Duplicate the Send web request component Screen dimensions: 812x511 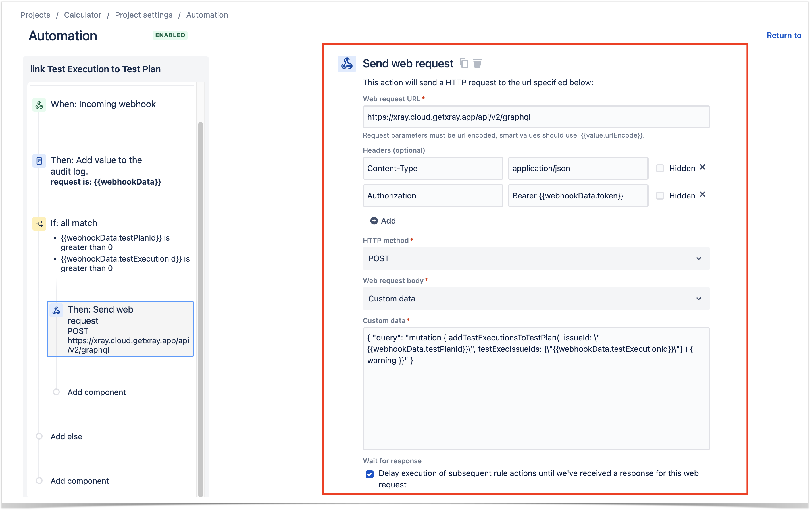pyautogui.click(x=464, y=63)
